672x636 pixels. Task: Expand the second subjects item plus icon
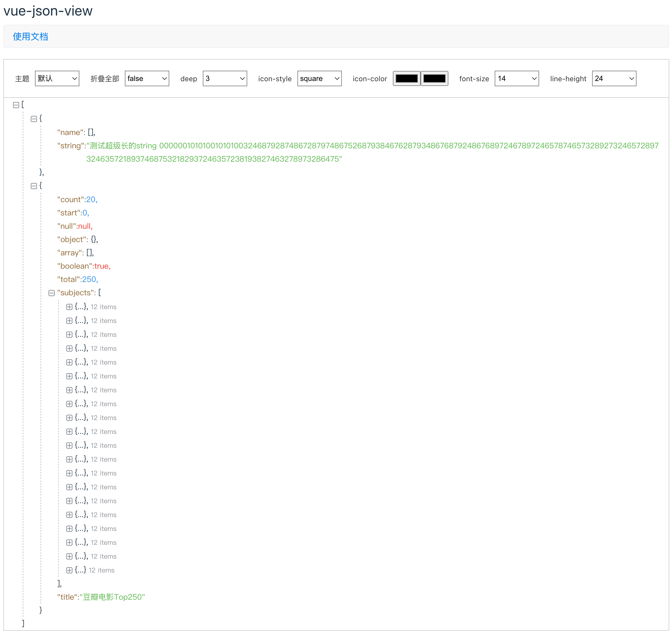pos(69,321)
